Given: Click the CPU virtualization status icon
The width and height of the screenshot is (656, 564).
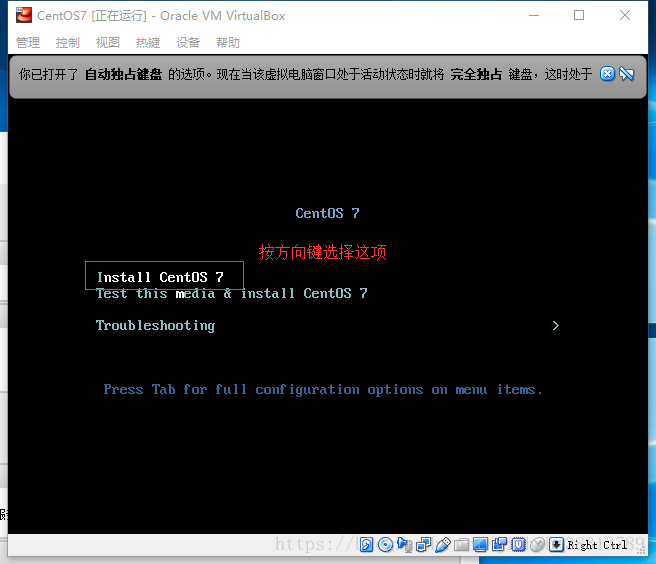Looking at the screenshot, I should point(518,544).
